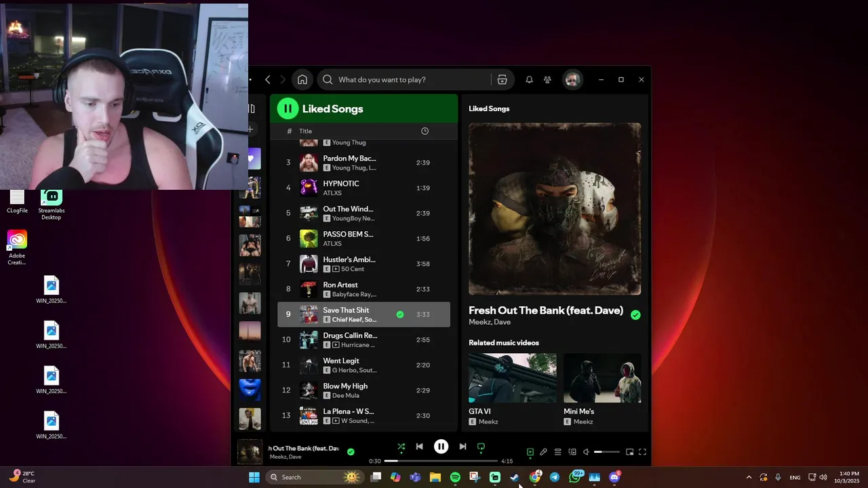Toggle Shuffle in the player bar
868x488 pixels.
[x=401, y=447]
